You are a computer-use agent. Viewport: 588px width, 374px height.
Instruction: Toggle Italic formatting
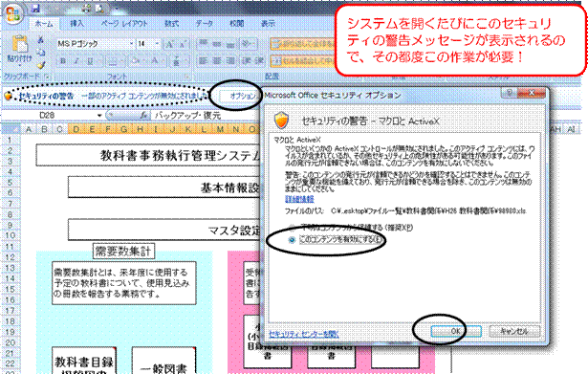click(x=76, y=61)
